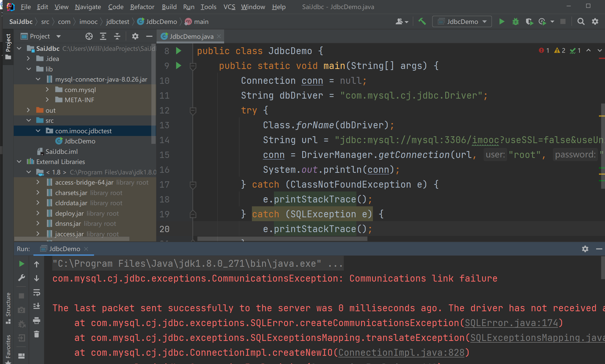605x364 pixels.
Task: Go to next highlighted error arrow
Action: point(599,50)
